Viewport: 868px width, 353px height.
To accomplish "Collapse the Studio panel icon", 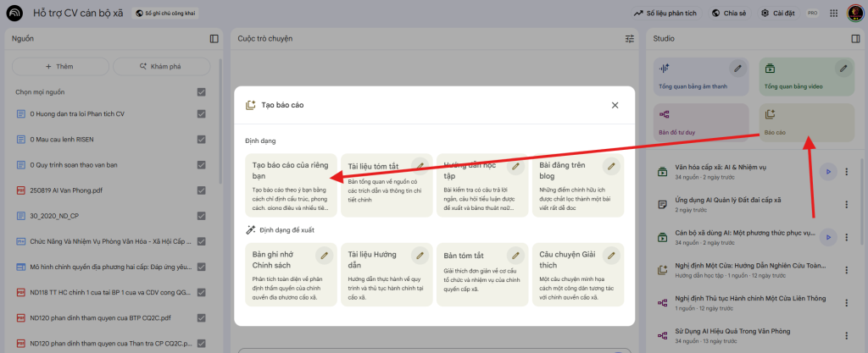I will click(x=855, y=39).
